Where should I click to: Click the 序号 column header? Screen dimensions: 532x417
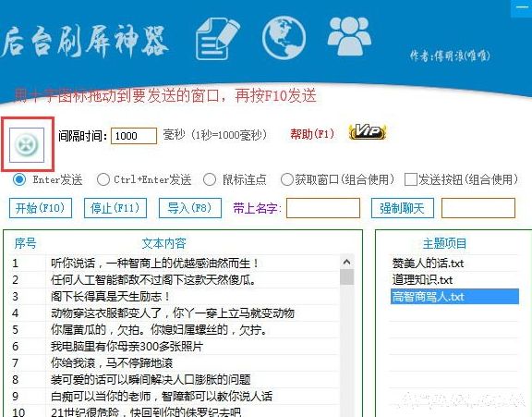coord(25,243)
